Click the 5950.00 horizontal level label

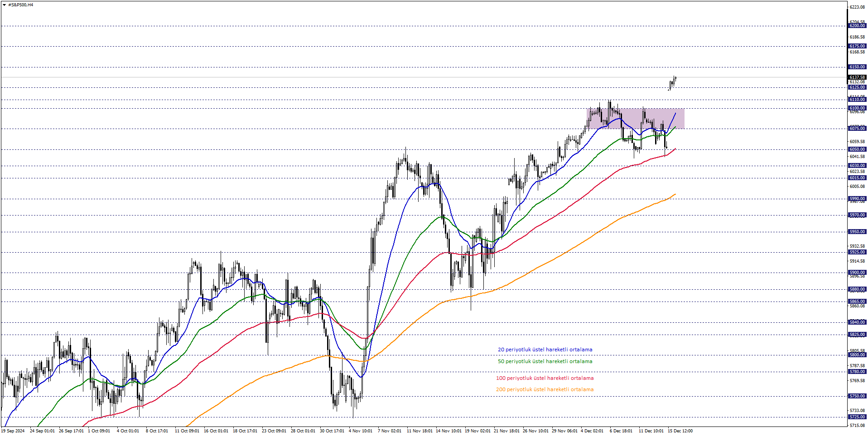(x=857, y=232)
